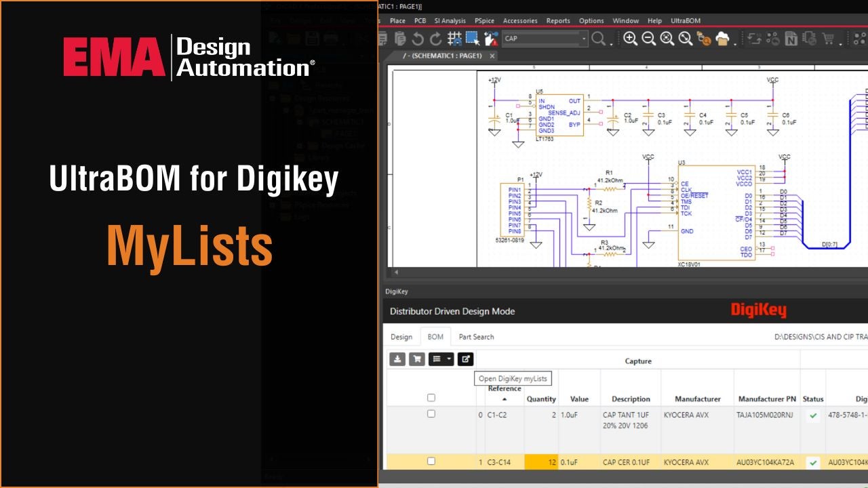The height and width of the screenshot is (488, 868).
Task: Click the green status check for C3-C14
Action: [x=813, y=463]
